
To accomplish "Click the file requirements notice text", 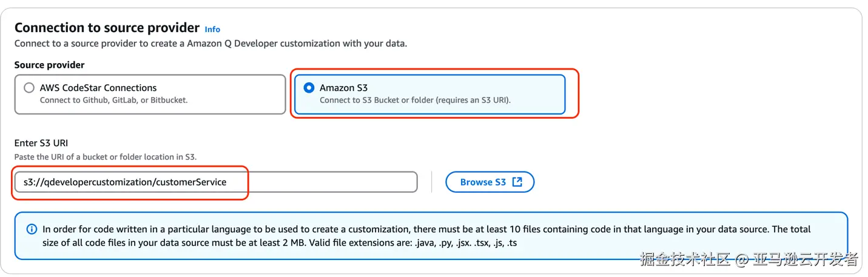I will (x=425, y=230).
